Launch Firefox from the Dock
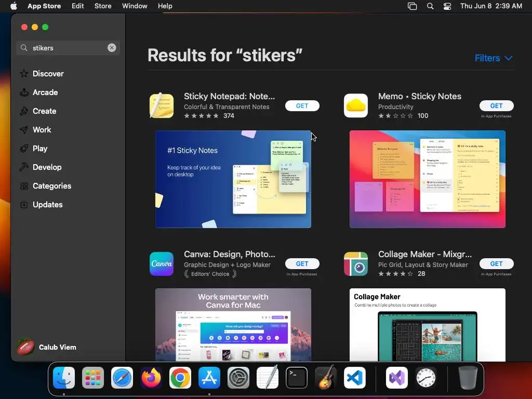 point(151,378)
